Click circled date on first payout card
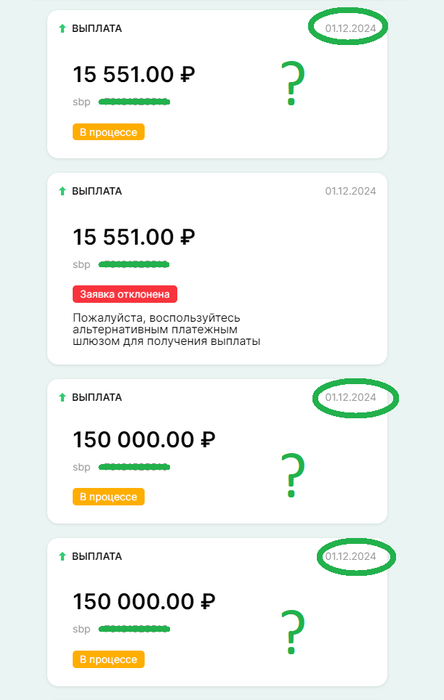 [350, 29]
